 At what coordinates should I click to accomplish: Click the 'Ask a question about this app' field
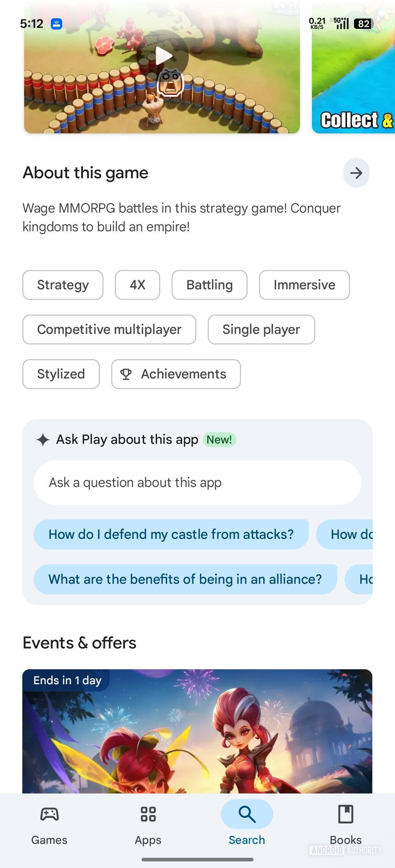pos(197,483)
